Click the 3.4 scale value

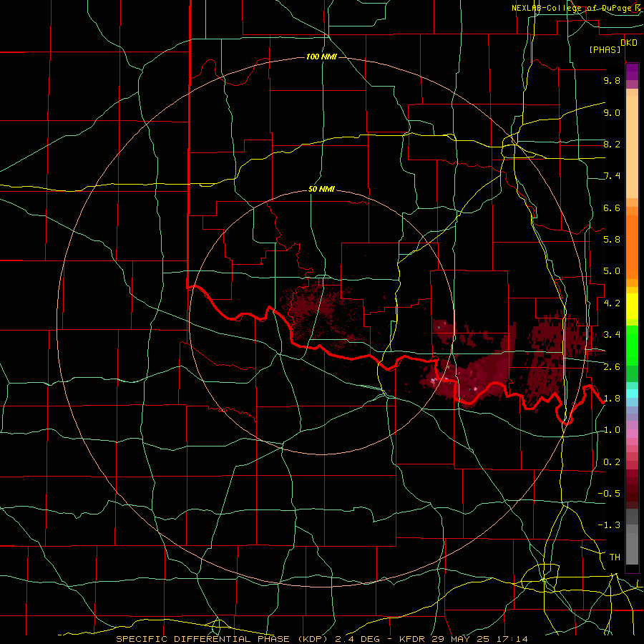click(612, 335)
